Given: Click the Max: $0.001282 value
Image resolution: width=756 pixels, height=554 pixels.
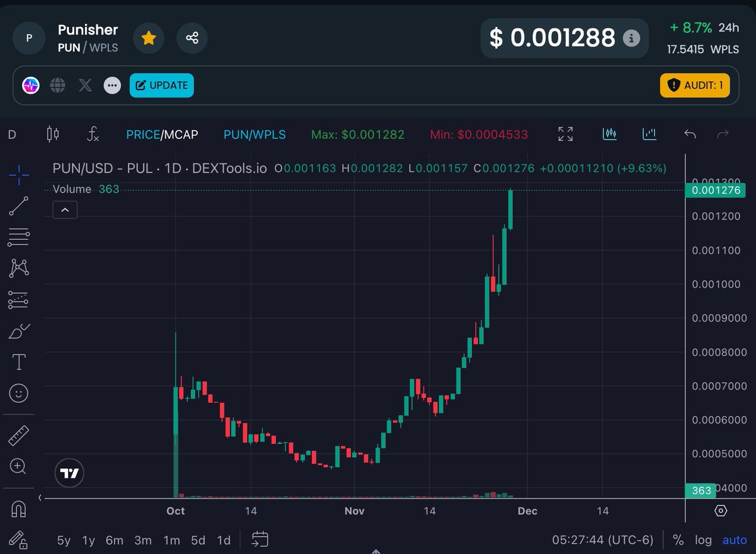Looking at the screenshot, I should point(358,134).
